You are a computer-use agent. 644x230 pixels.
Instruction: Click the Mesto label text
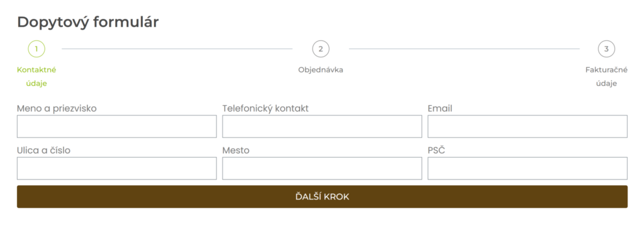236,151
